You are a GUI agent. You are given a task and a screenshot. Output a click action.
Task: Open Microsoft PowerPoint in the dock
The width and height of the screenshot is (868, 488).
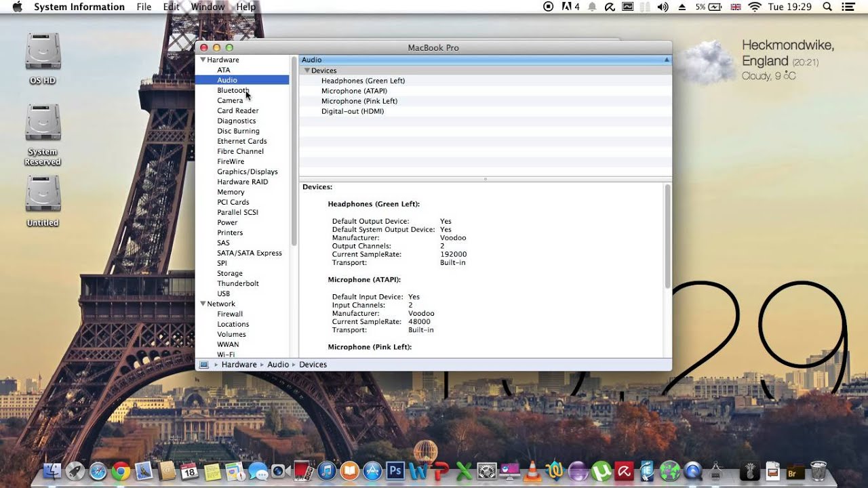click(441, 471)
